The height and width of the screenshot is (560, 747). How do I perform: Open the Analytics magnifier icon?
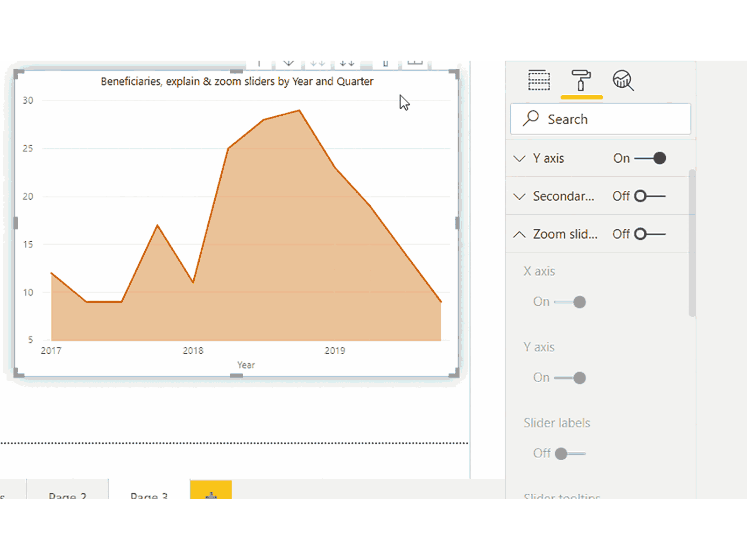click(623, 80)
